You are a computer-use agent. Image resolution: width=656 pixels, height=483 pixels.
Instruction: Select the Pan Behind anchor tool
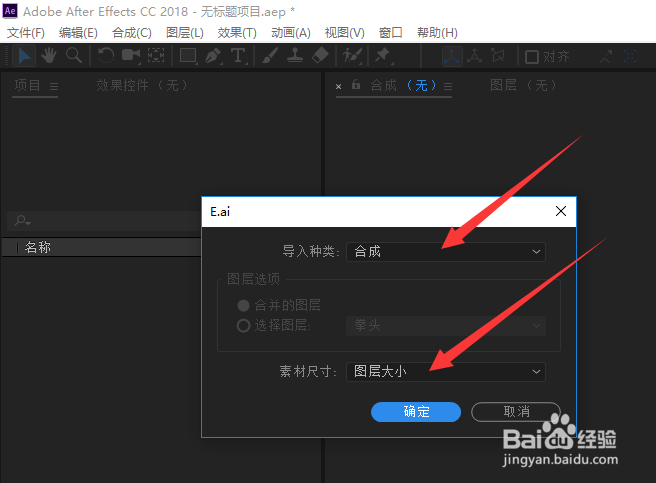156,56
